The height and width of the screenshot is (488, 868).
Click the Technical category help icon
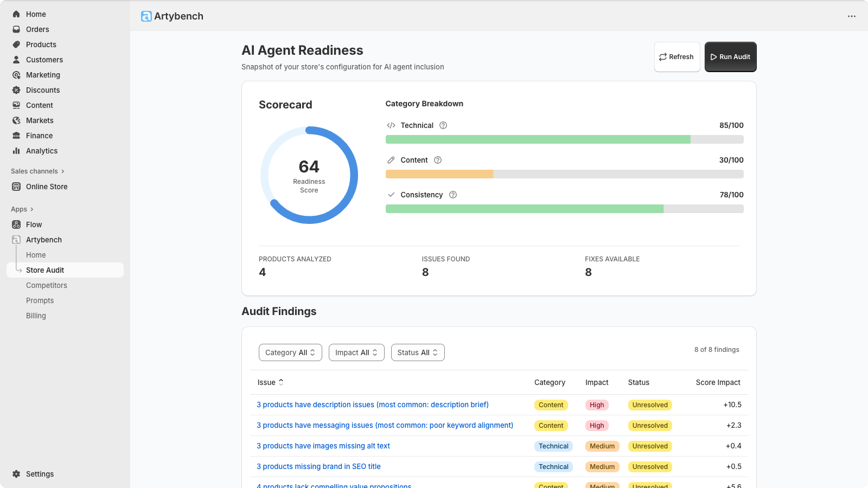(443, 125)
